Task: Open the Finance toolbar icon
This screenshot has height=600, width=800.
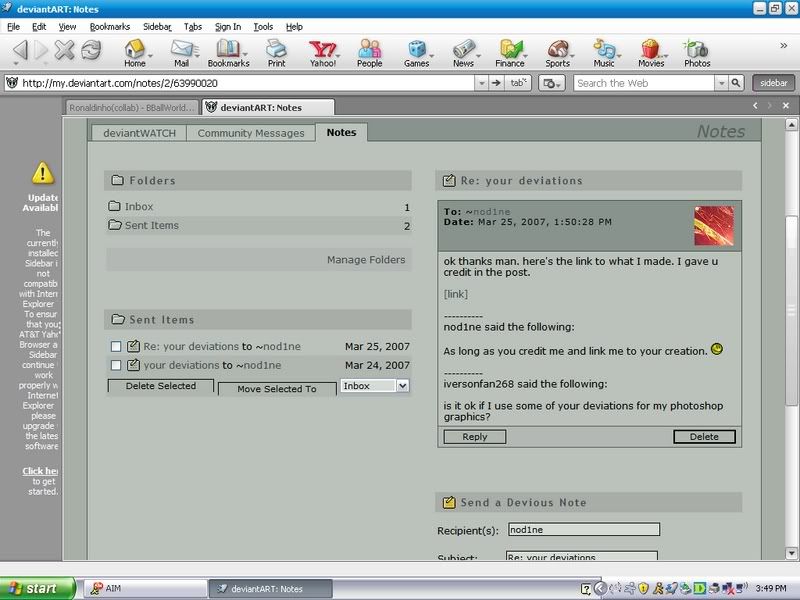Action: click(x=510, y=53)
